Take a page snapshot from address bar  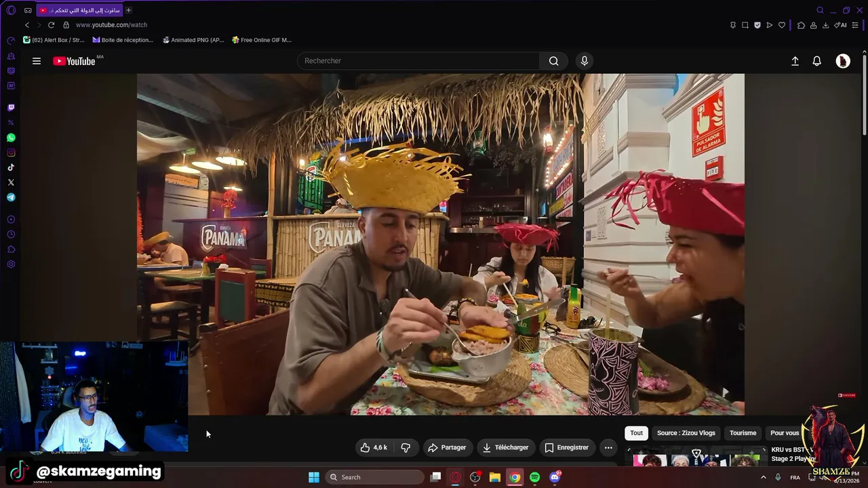[745, 25]
